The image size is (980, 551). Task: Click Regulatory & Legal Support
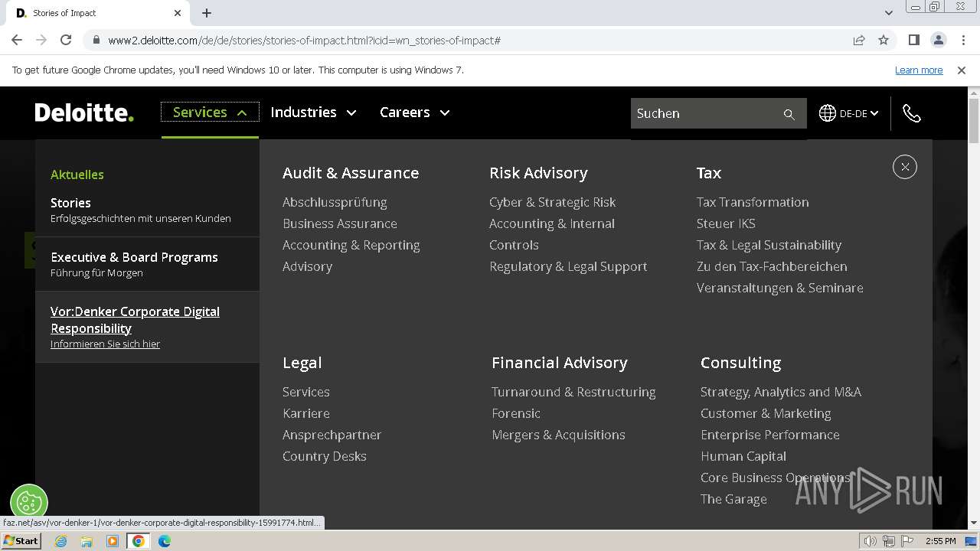tap(568, 266)
